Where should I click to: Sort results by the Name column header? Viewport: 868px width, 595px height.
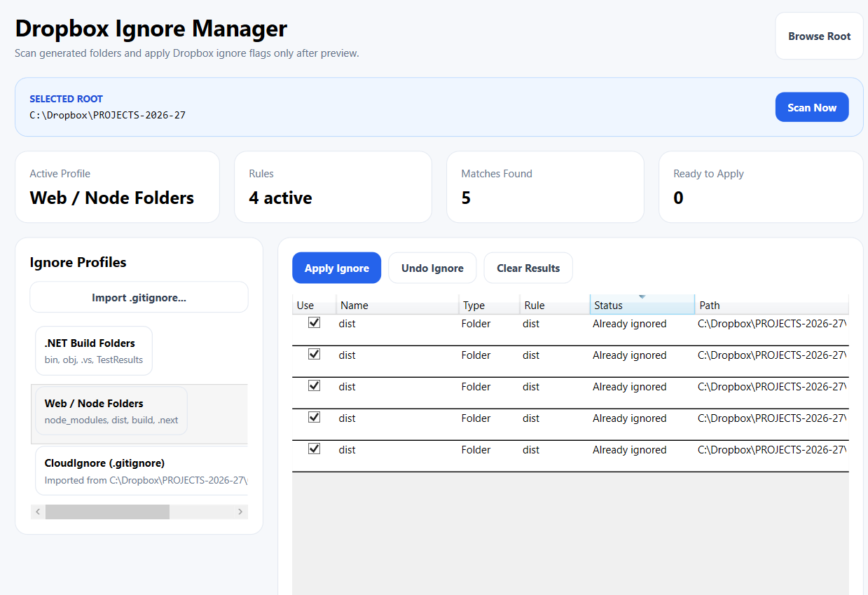[x=397, y=305]
